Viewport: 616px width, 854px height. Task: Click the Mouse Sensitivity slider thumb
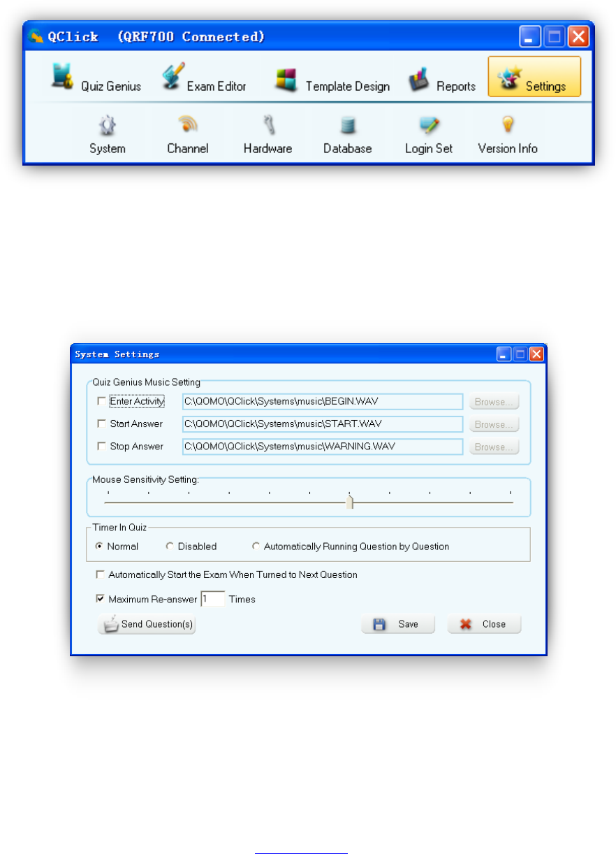[350, 502]
